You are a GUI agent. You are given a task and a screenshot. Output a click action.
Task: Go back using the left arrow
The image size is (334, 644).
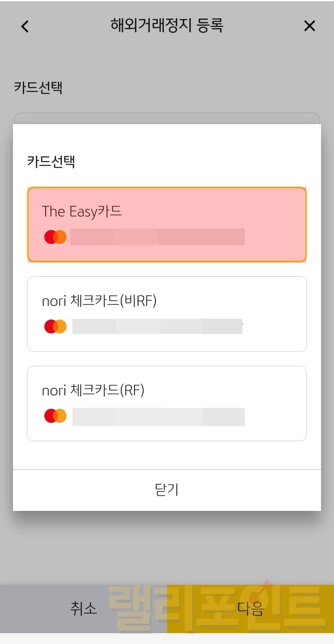[x=25, y=26]
